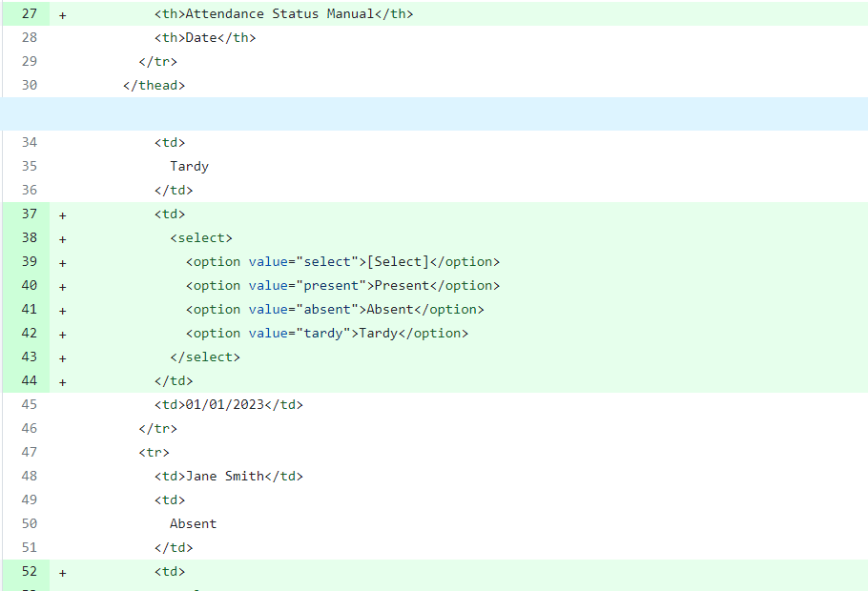Screen dimensions: 868x591
Task: Click the opening select tag on line 38
Action: pyautogui.click(x=201, y=238)
